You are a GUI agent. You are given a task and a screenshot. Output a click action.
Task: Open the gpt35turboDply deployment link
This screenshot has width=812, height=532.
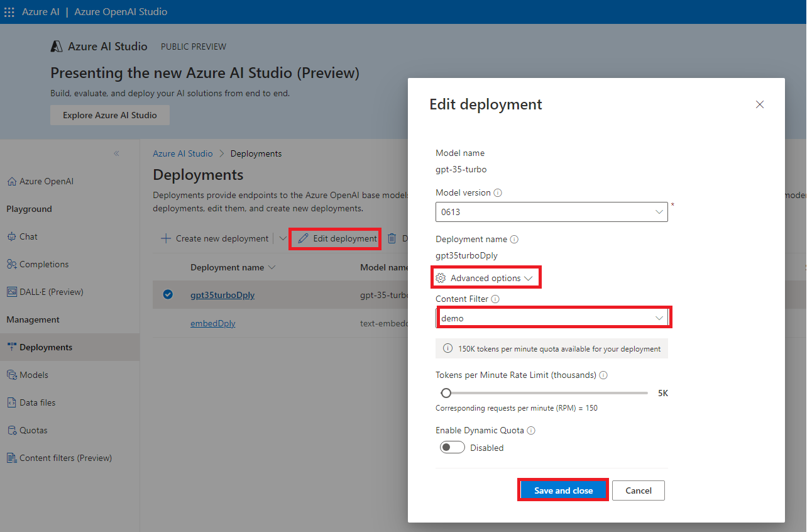pyautogui.click(x=222, y=295)
